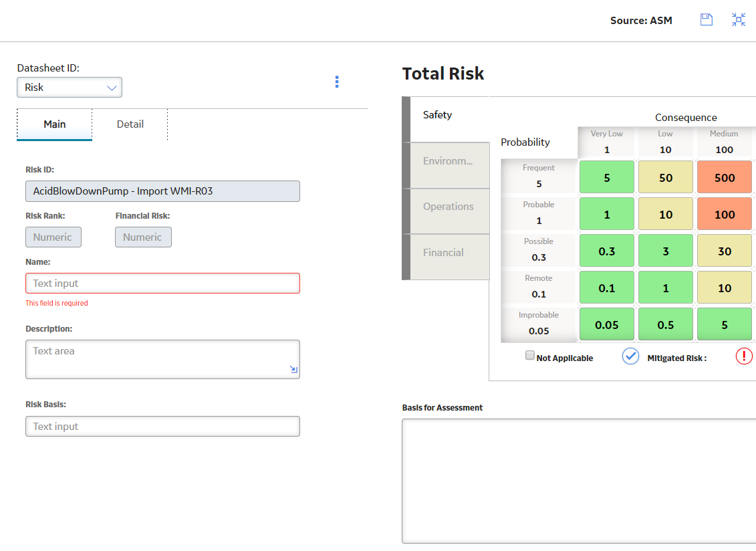Viewport: 756px width, 551px height.
Task: Click the Mitigated Risk label
Action: [677, 358]
